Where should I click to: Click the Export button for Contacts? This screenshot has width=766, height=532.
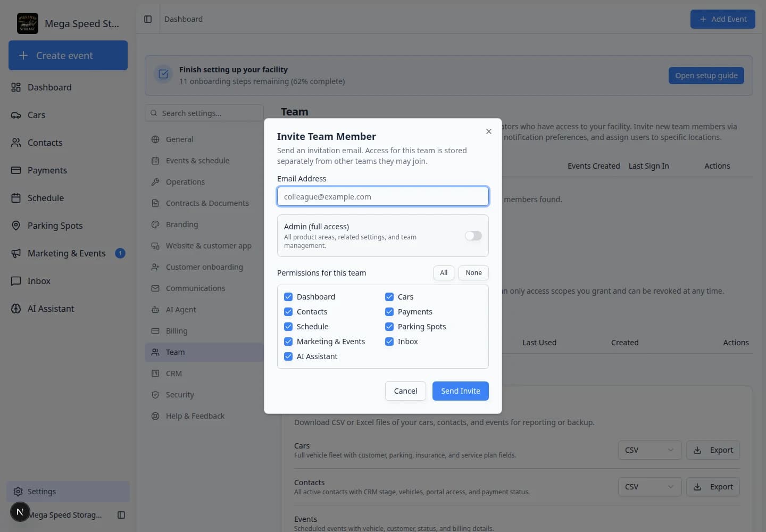[713, 487]
